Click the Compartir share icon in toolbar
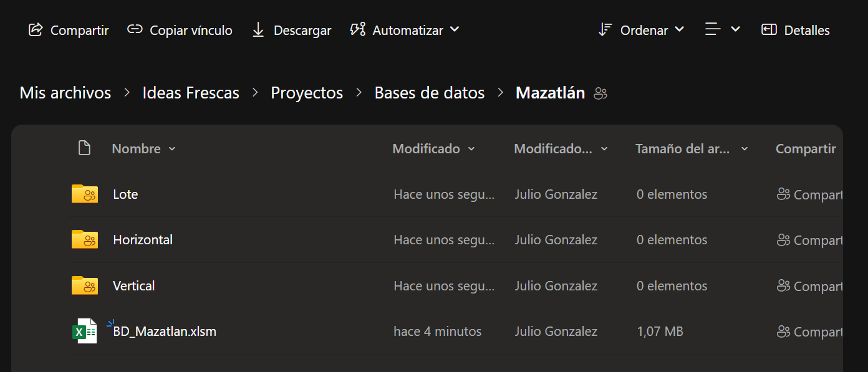868x372 pixels. pyautogui.click(x=36, y=30)
